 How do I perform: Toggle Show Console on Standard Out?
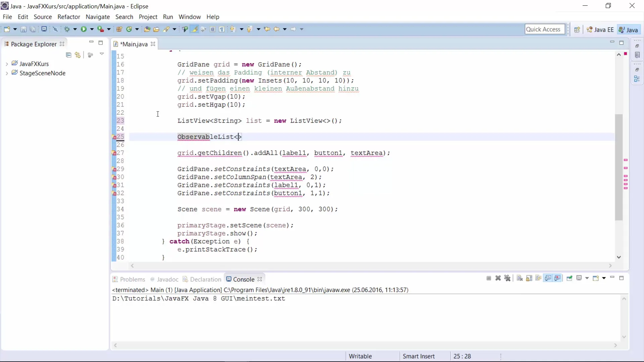[548, 278]
